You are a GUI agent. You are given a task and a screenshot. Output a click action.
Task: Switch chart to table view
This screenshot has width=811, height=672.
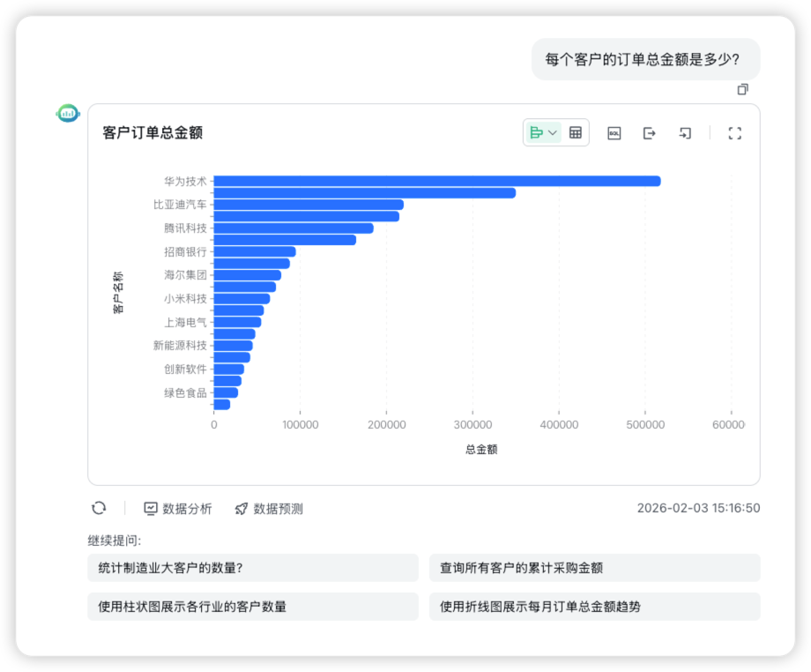574,132
